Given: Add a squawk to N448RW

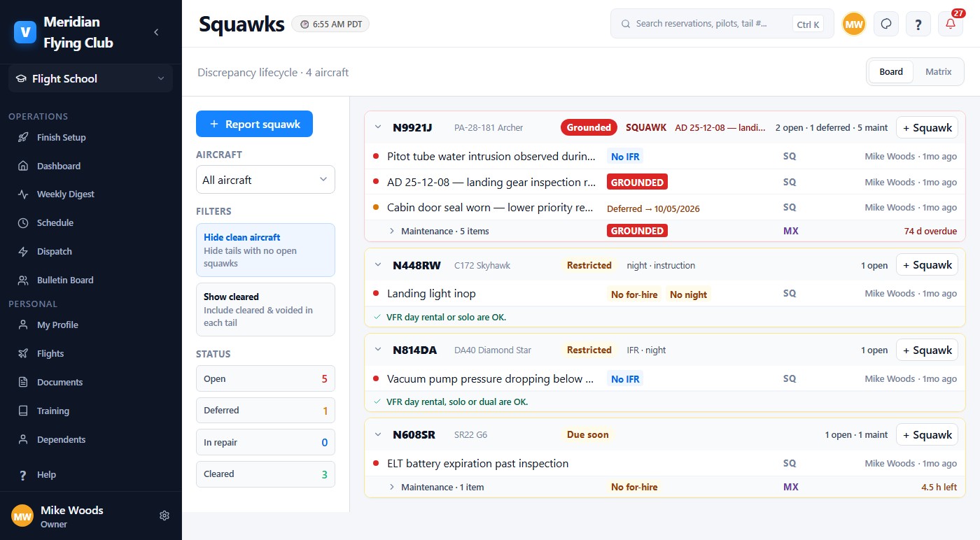Looking at the screenshot, I should [x=927, y=265].
